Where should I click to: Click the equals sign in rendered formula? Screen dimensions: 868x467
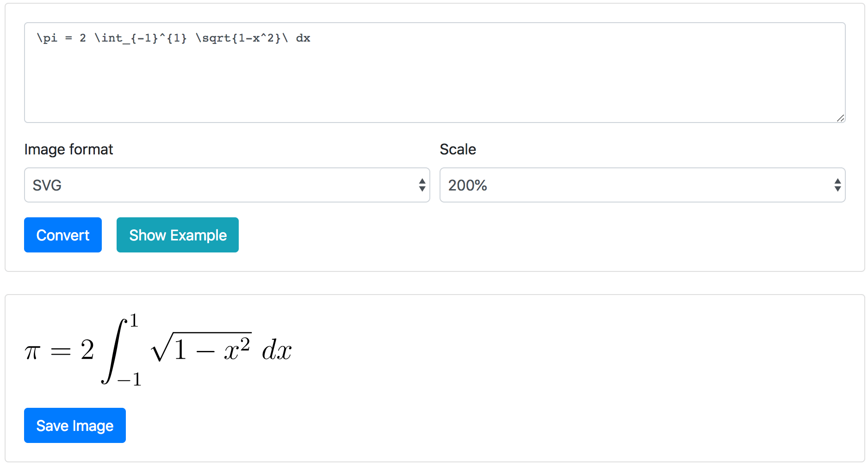coord(61,352)
